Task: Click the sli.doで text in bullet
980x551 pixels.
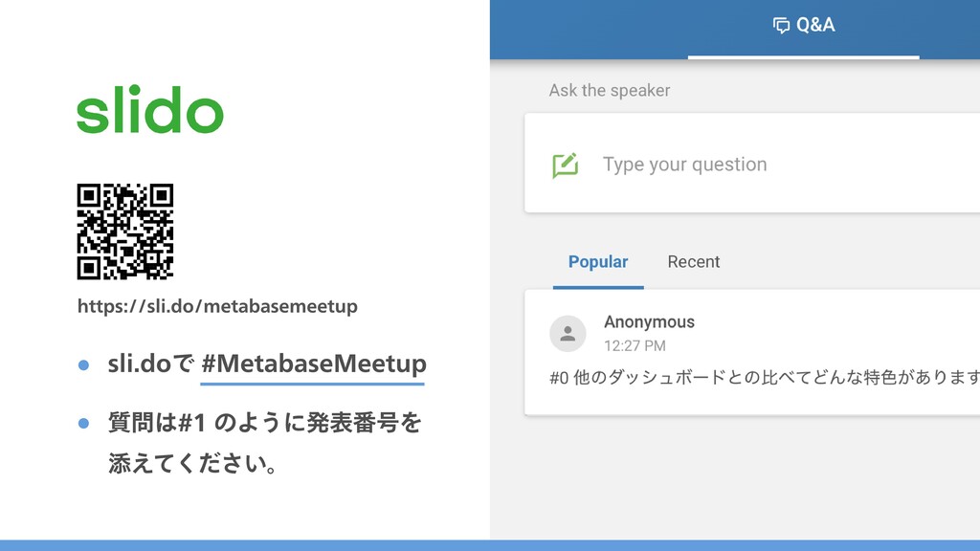Action: pyautogui.click(x=150, y=364)
